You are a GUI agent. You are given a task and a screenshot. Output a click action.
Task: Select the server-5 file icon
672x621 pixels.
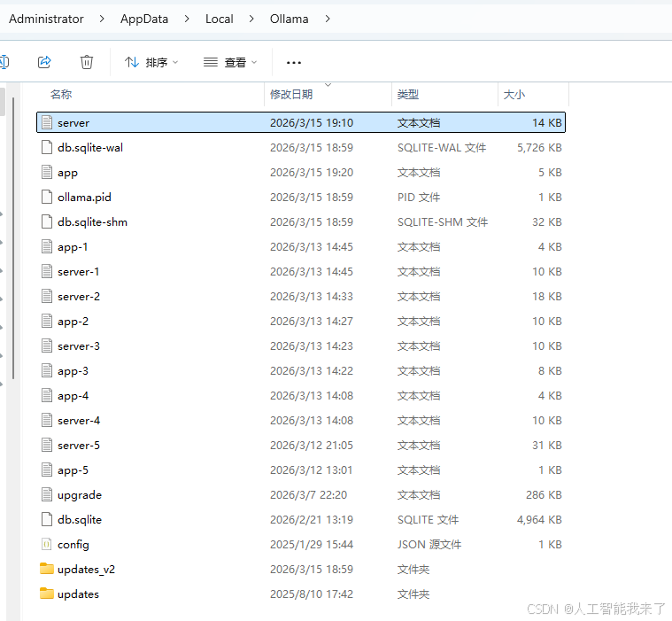(x=47, y=446)
